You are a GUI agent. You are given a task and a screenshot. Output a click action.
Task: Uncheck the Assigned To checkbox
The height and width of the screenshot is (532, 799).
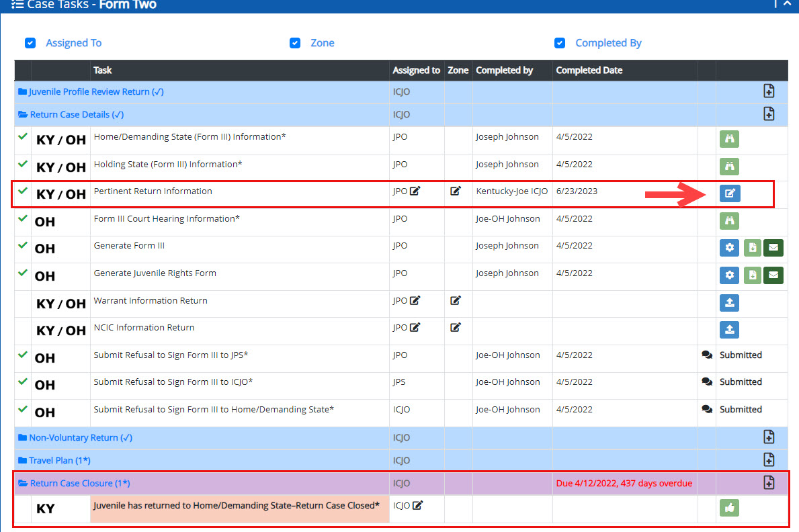pyautogui.click(x=30, y=43)
